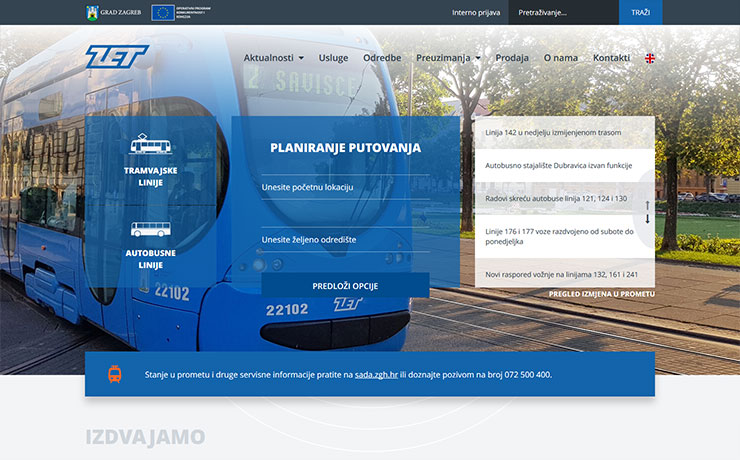Open the Odredbe menu item

point(382,58)
